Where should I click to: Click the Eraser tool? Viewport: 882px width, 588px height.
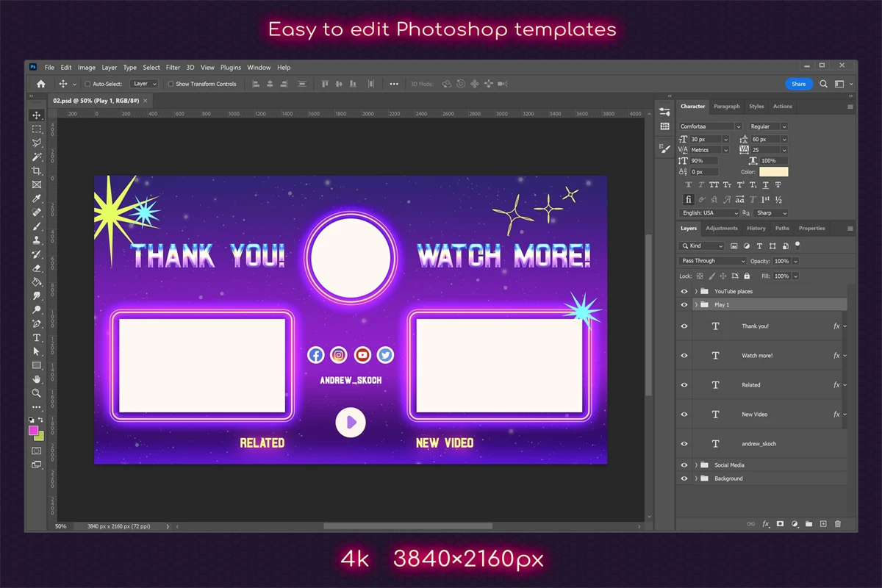[x=37, y=268]
